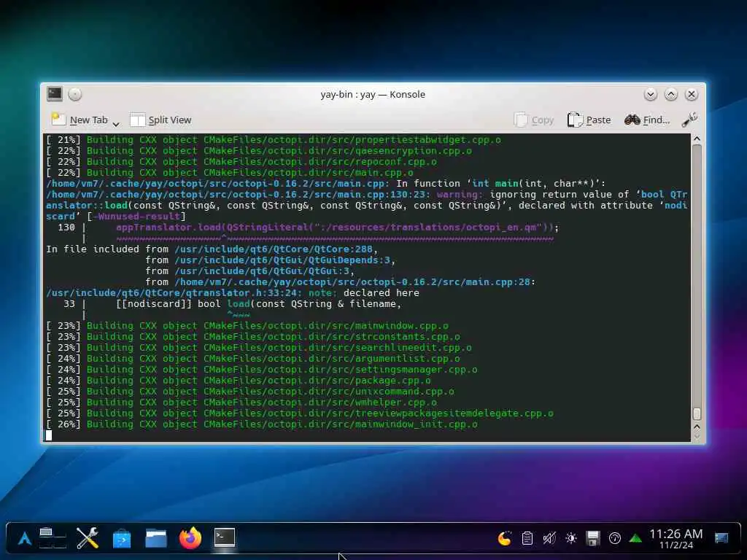Open the Dolphin file manager icon
The width and height of the screenshot is (747, 560).
[x=156, y=539]
